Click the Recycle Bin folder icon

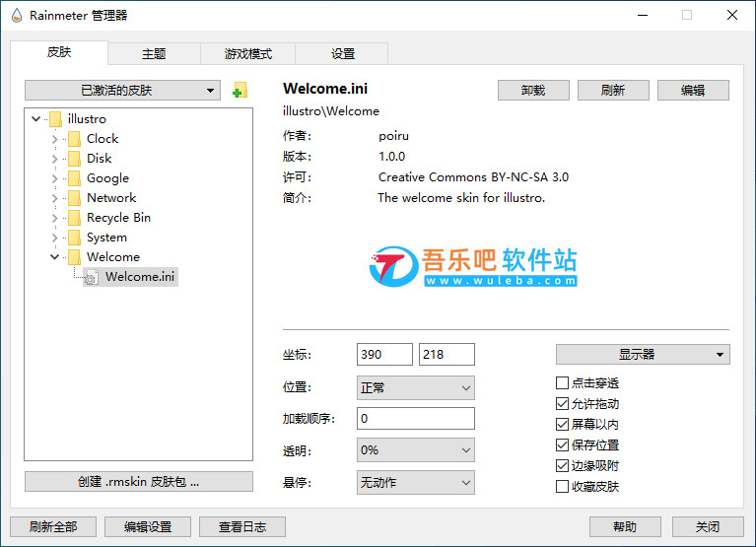[x=74, y=218]
